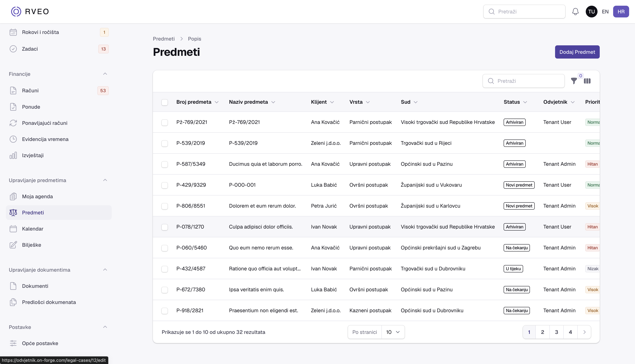Open the notifications bell icon

tap(575, 12)
